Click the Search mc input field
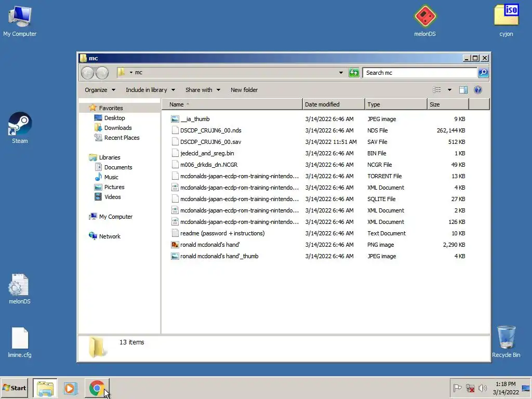This screenshot has height=399, width=532. tap(420, 73)
